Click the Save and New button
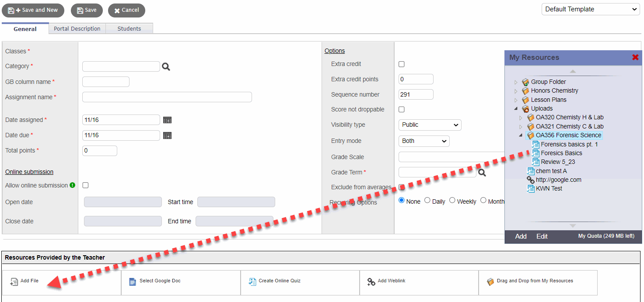644x302 pixels. [x=33, y=10]
